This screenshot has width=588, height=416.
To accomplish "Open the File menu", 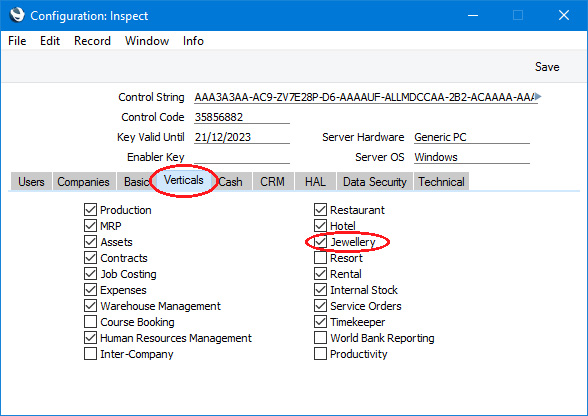I will tap(17, 41).
